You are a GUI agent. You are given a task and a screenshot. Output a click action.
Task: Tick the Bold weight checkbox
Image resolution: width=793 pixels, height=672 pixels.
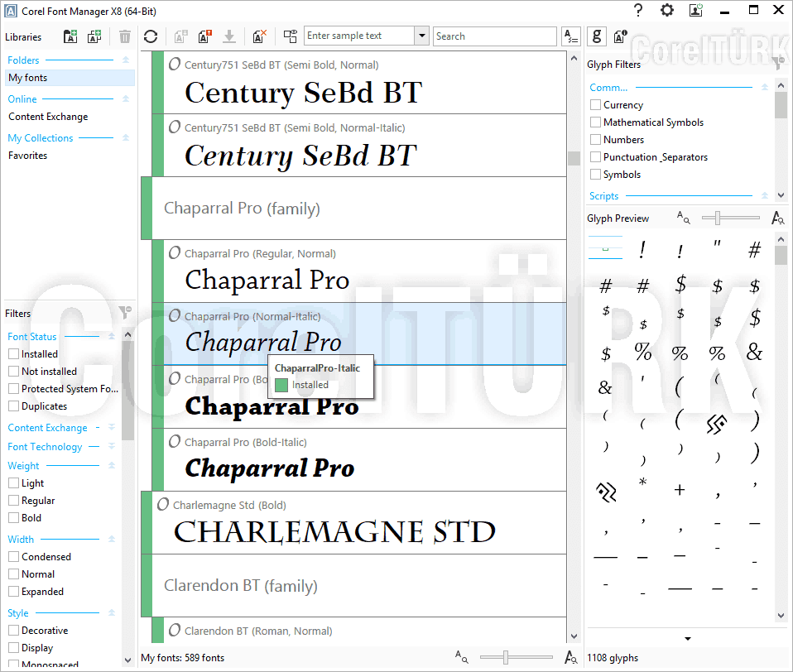pyautogui.click(x=13, y=518)
